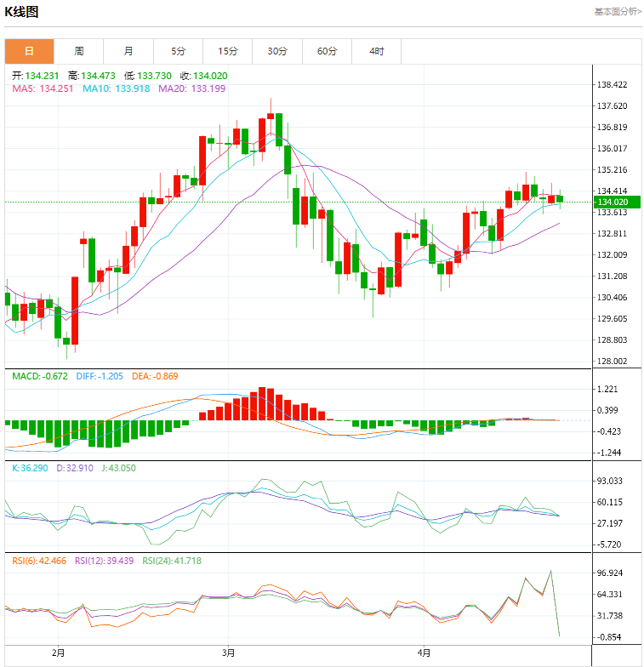
Task: Click the 137.620 price axis label
Action: point(613,105)
